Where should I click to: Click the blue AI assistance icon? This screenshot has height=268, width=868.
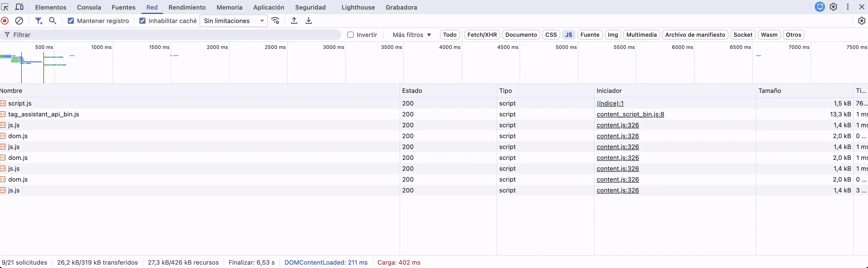pos(820,7)
